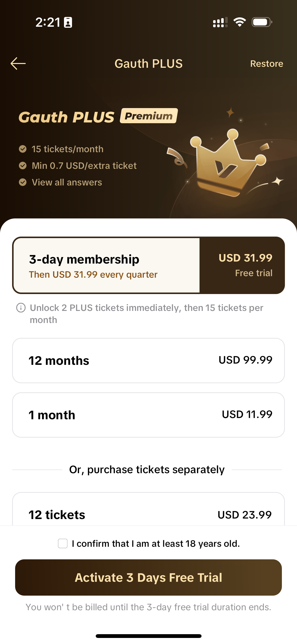This screenshot has height=644, width=297.
Task: Tap checkmark icon beside View all answers
Action: click(23, 182)
